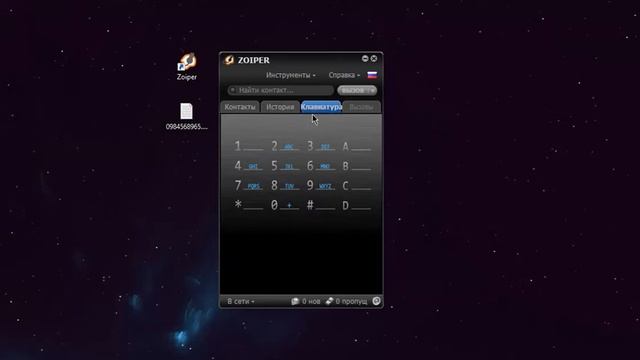Screen dimensions: 640x360
Task: Dial digit 3 DEF on keypad
Action: 321,146
